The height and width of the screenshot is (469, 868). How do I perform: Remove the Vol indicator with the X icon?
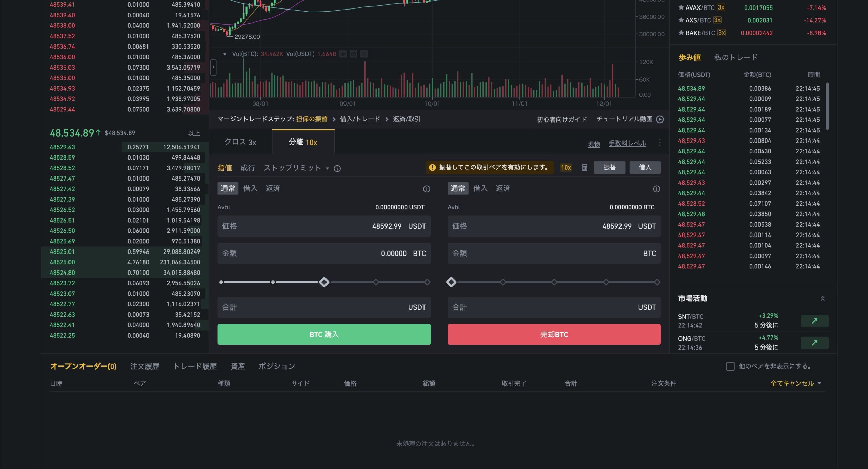[x=364, y=54]
